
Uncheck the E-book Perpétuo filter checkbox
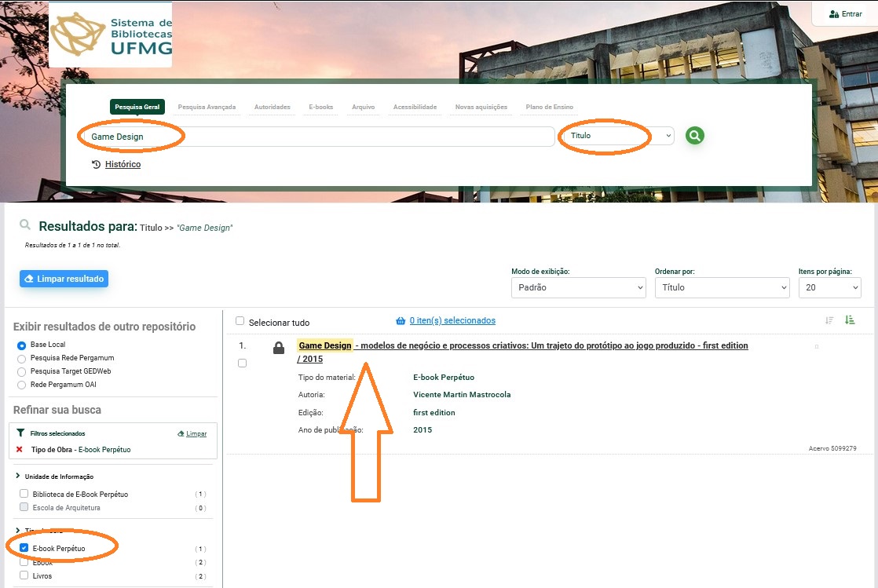[24, 548]
